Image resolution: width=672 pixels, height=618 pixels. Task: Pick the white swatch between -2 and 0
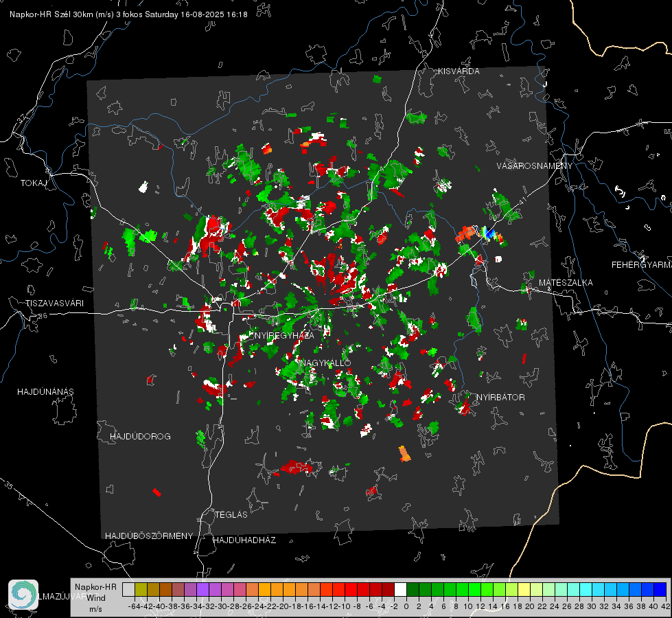point(400,589)
